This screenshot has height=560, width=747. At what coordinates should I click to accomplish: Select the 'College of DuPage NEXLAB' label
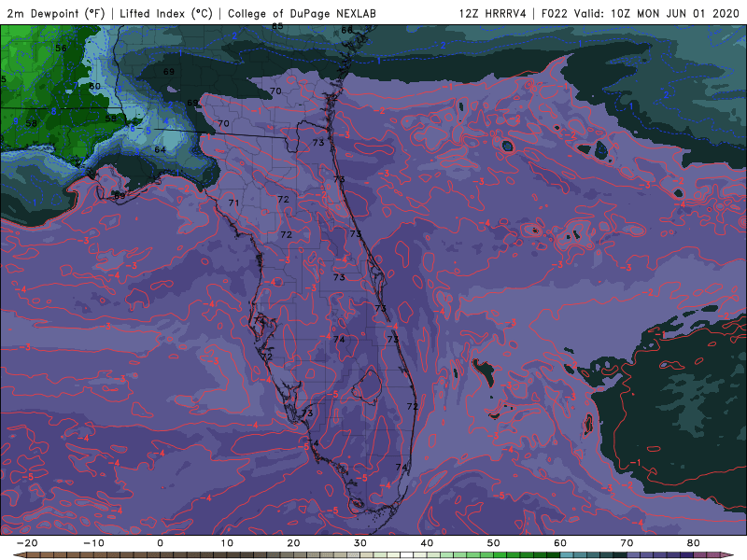pyautogui.click(x=302, y=13)
